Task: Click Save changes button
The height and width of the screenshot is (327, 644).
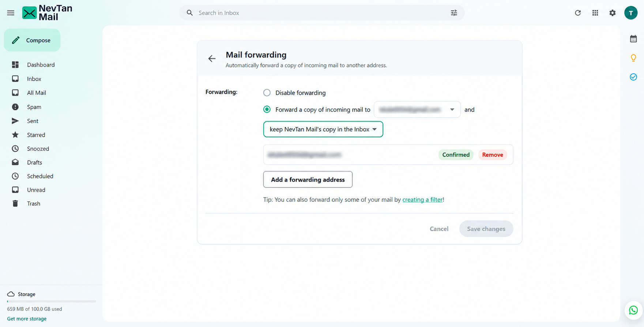Action: click(x=486, y=229)
